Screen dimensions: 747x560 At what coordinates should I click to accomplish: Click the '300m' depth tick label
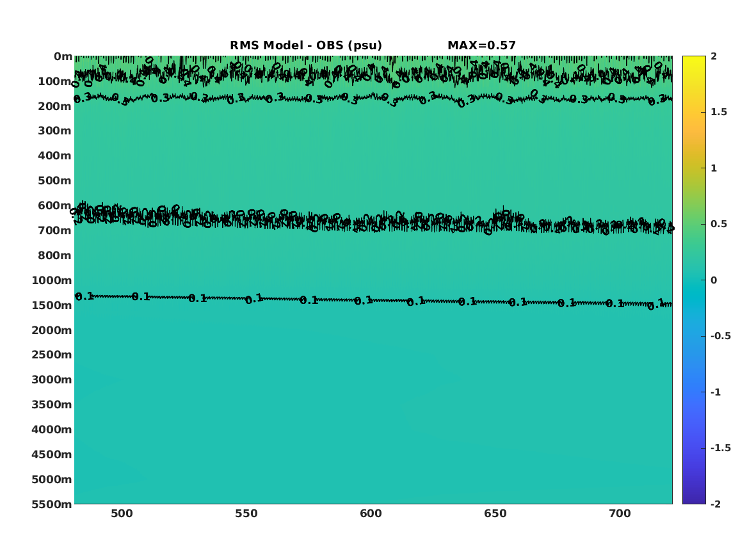tap(55, 131)
